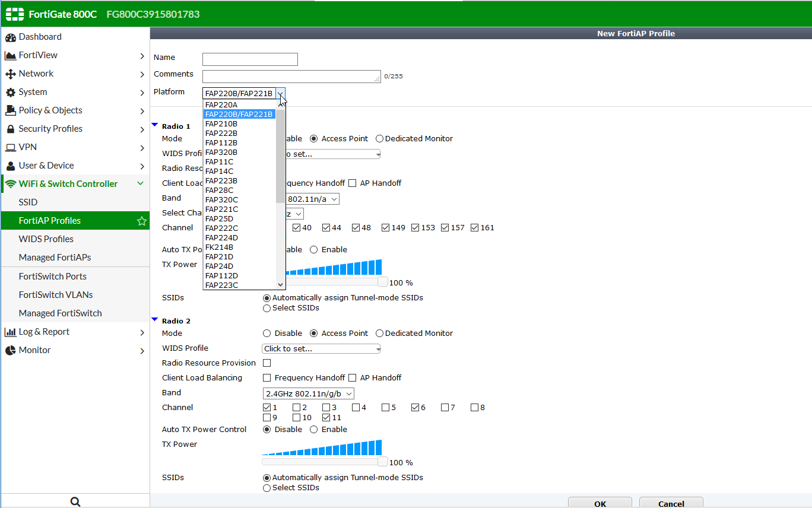Image resolution: width=812 pixels, height=508 pixels.
Task: Click the search magnifier icon in sidebar
Action: pos(75,501)
